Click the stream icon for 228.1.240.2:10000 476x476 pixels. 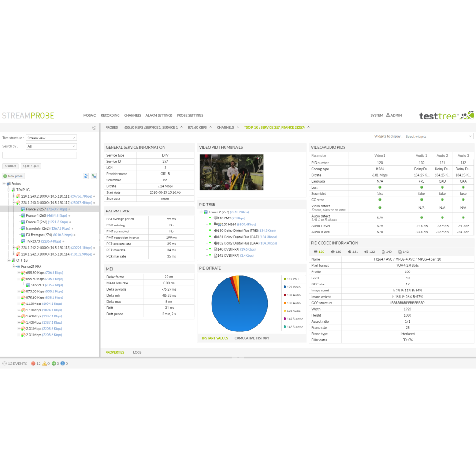click(18, 196)
